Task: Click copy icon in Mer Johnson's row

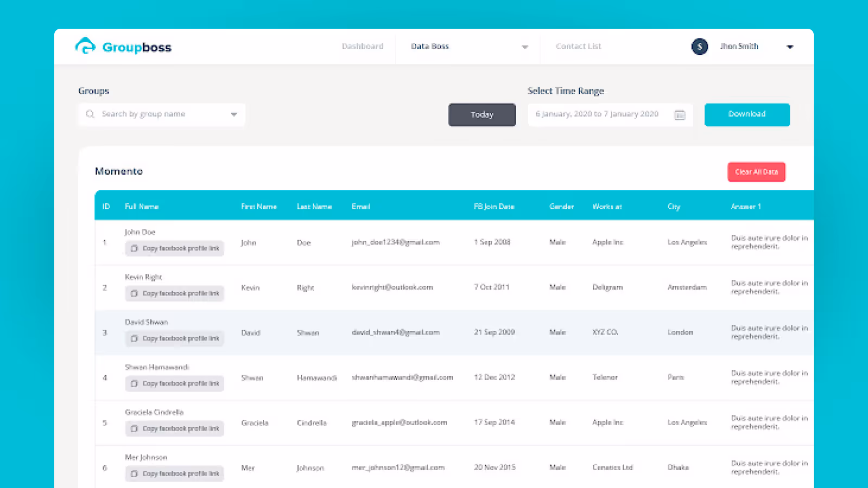Action: pyautogui.click(x=135, y=473)
